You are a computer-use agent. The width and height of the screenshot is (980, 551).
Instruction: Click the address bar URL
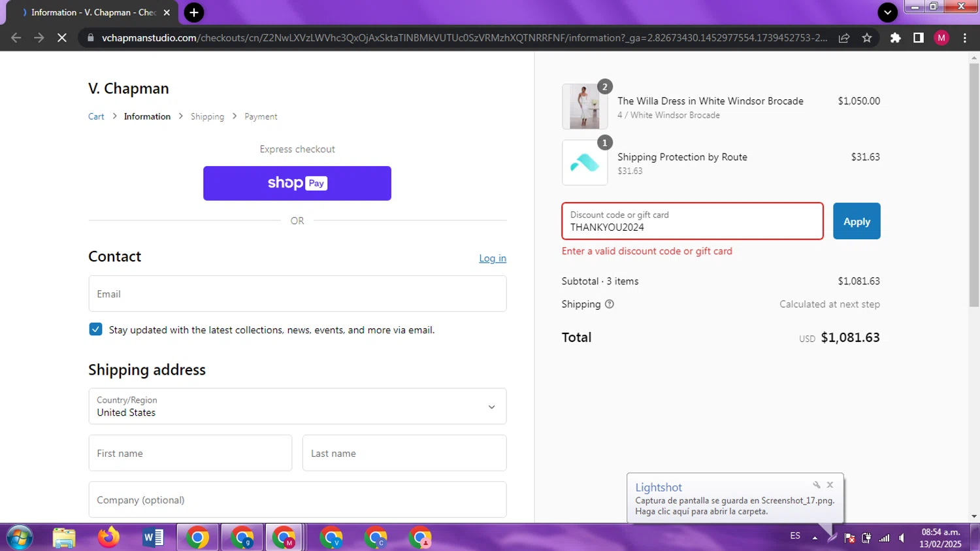click(464, 38)
